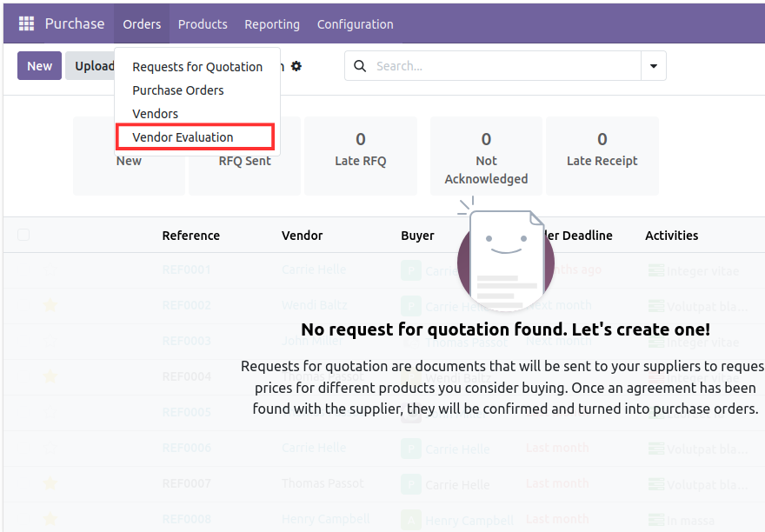Open the apps grid menu icon
765x532 pixels.
pyautogui.click(x=26, y=23)
